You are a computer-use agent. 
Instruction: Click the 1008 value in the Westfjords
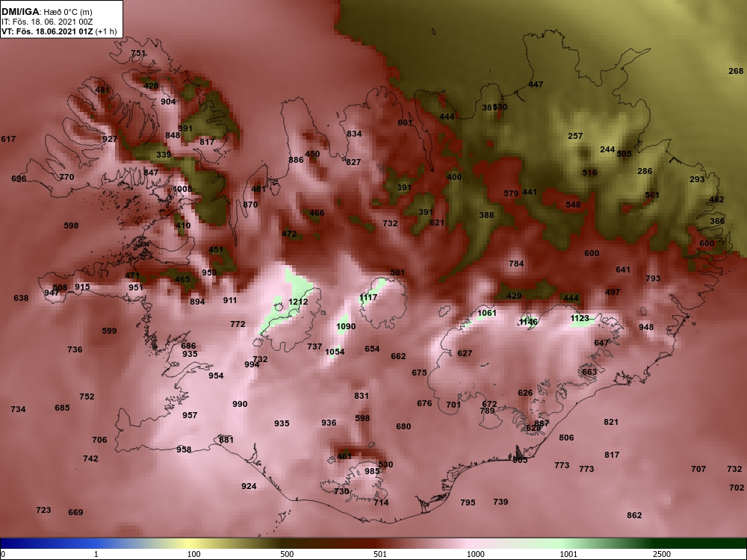(182, 189)
